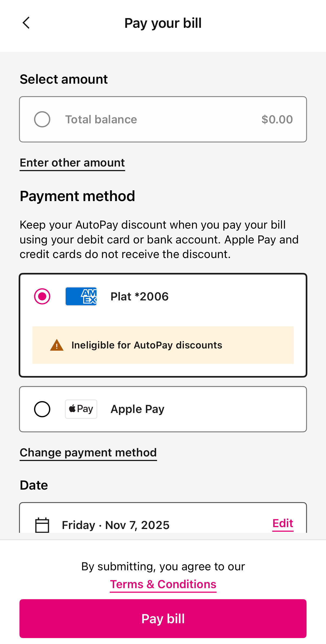Tap the Apple Pay option label
This screenshot has width=326, height=644.
coord(137,409)
